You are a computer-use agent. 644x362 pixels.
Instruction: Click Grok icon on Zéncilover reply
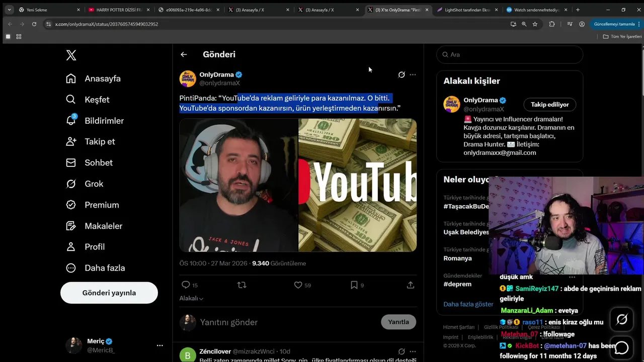coord(401,351)
